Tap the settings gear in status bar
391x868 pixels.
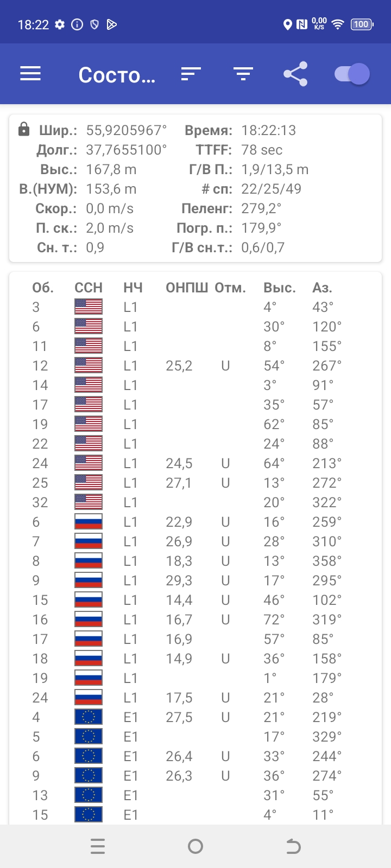click(x=60, y=24)
